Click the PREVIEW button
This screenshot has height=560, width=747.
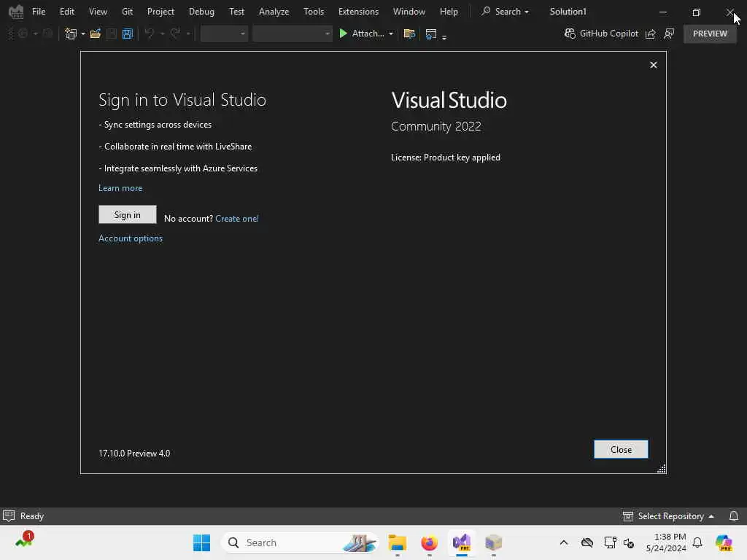[710, 34]
